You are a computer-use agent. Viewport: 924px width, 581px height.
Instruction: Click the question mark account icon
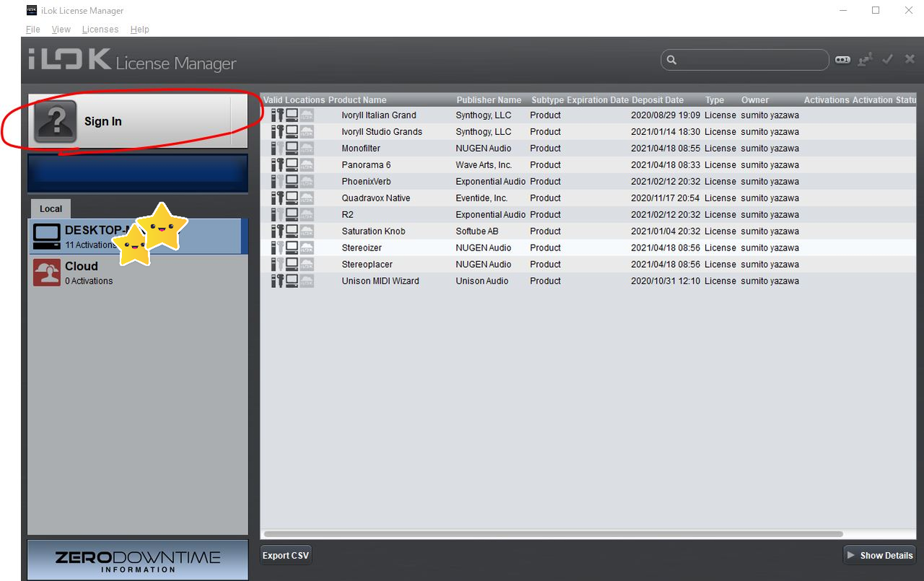pos(56,121)
